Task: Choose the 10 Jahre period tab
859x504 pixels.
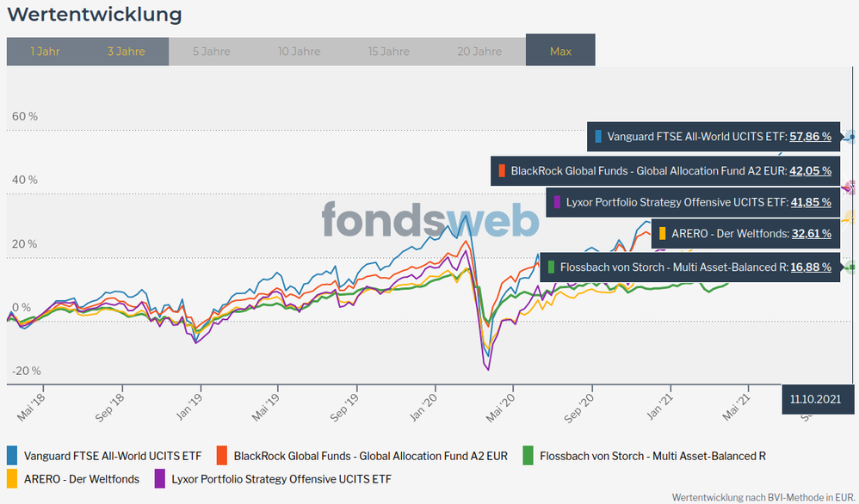Action: (299, 52)
